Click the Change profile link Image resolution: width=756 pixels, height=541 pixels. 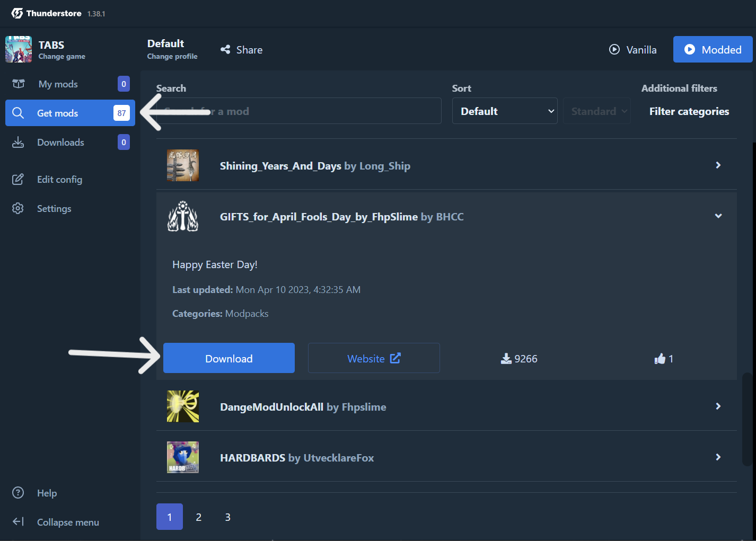click(x=172, y=57)
